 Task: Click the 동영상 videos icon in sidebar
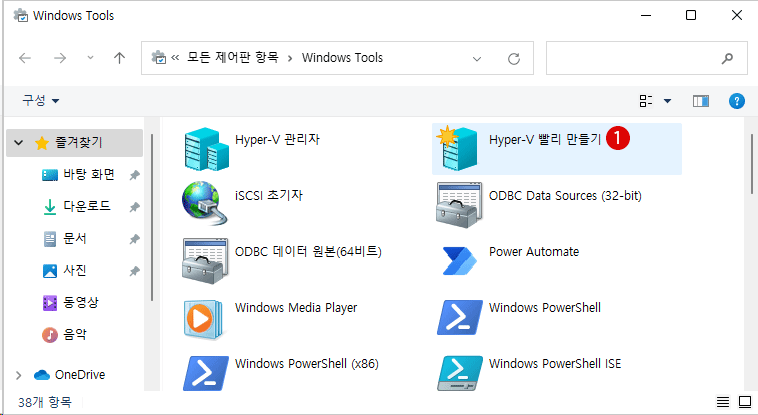tap(50, 303)
